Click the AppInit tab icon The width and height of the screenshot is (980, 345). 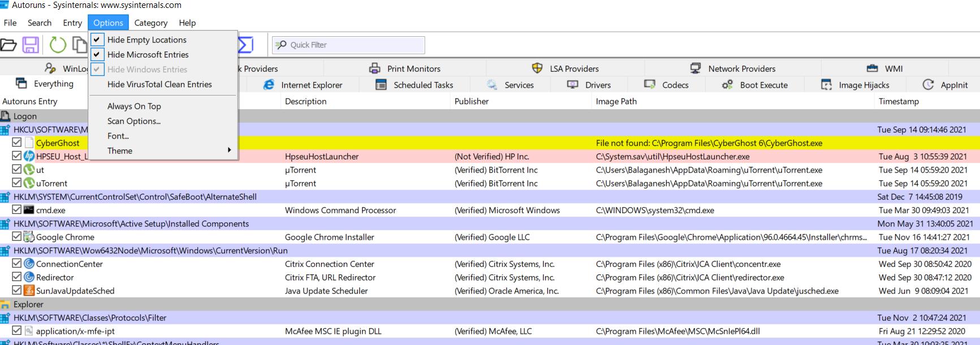pyautogui.click(x=928, y=85)
